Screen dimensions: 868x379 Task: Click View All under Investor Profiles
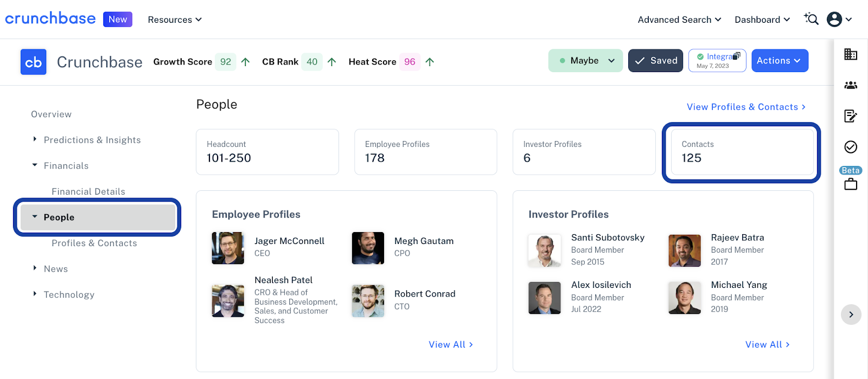coord(768,344)
